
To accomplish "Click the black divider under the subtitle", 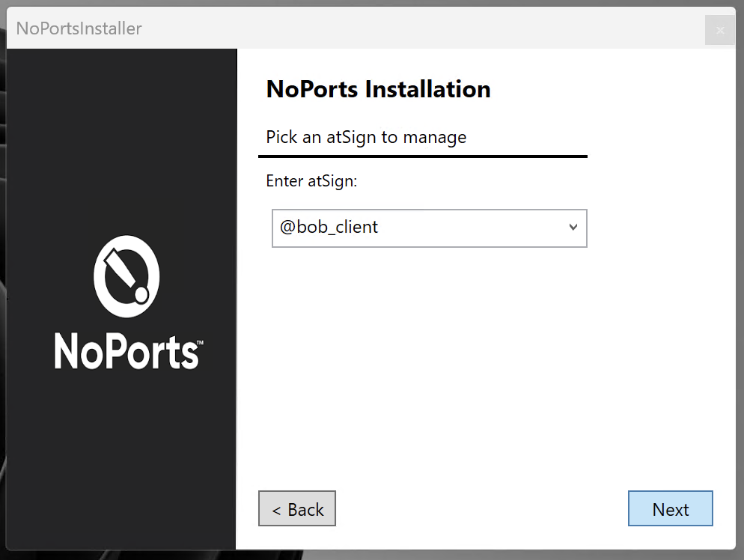I will pyautogui.click(x=422, y=156).
